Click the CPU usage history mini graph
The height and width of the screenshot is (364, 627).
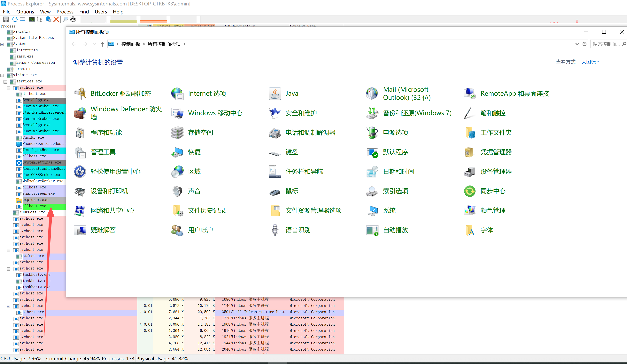point(93,19)
